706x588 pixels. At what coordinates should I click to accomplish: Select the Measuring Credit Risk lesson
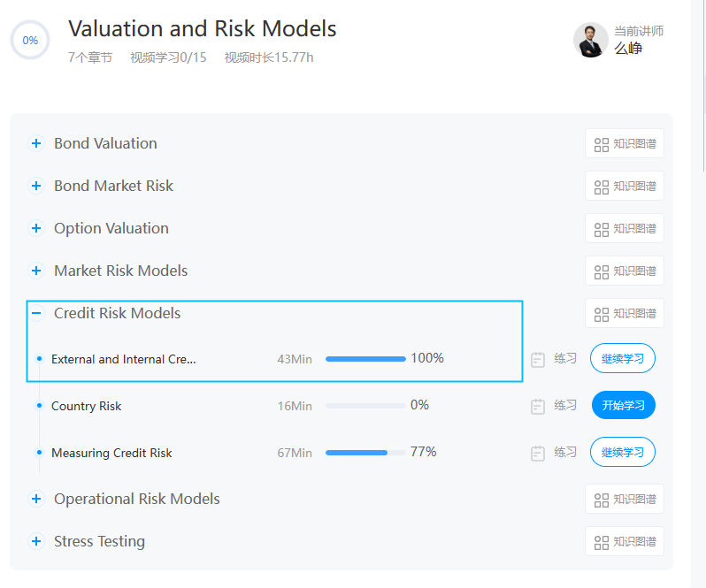111,453
